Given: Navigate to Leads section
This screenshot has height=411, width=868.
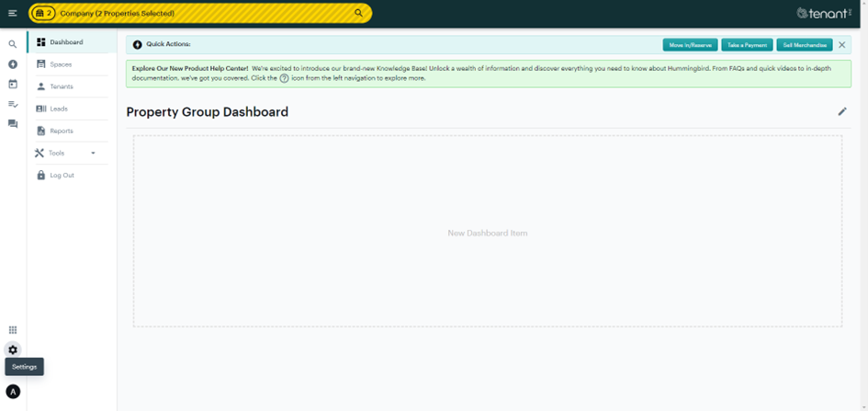Looking at the screenshot, I should coord(59,108).
